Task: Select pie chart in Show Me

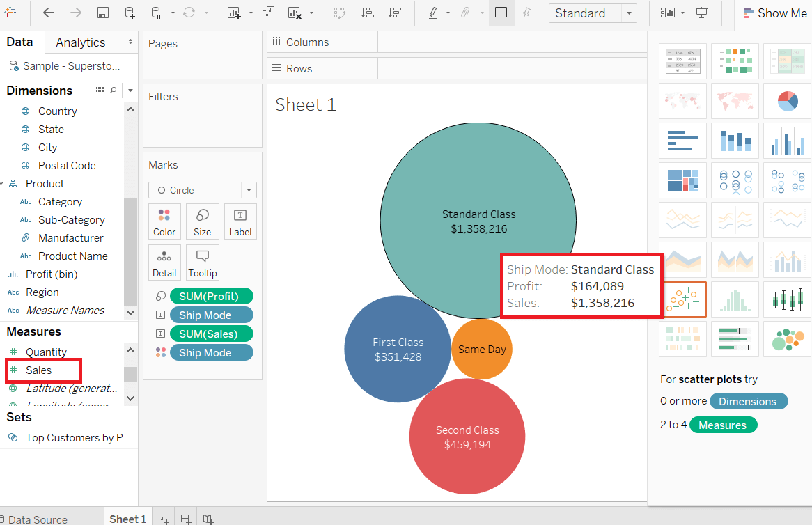Action: point(787,101)
